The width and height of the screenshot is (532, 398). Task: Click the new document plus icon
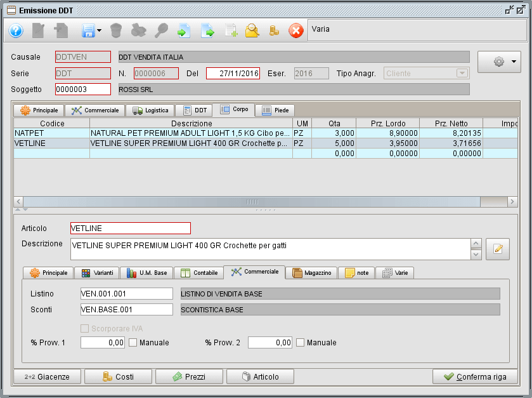point(61,30)
